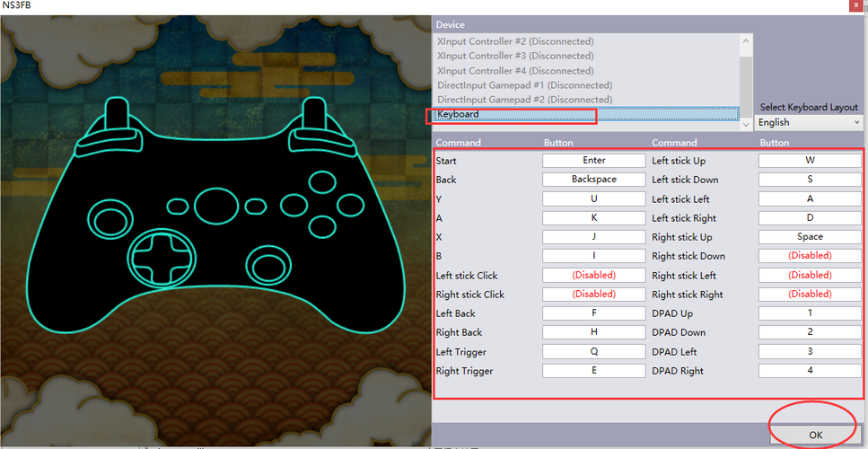This screenshot has height=449, width=868.
Task: Choose DirectInput Gamepad #1 entry
Action: pyautogui.click(x=587, y=85)
